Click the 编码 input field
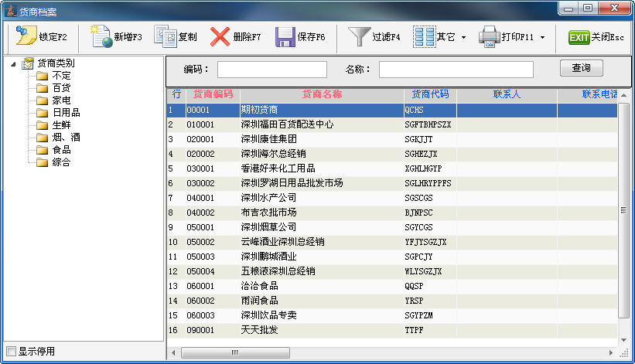 pos(271,70)
